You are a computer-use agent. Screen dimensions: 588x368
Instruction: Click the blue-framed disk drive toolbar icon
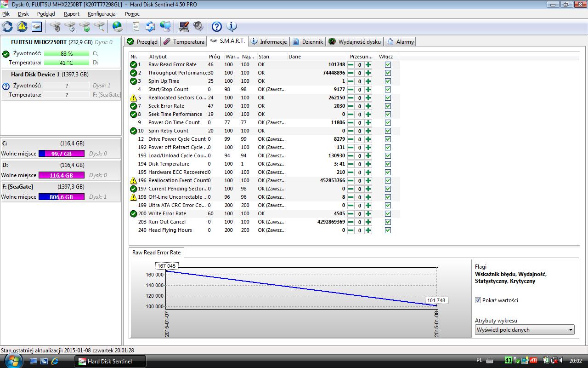pyautogui.click(x=37, y=27)
